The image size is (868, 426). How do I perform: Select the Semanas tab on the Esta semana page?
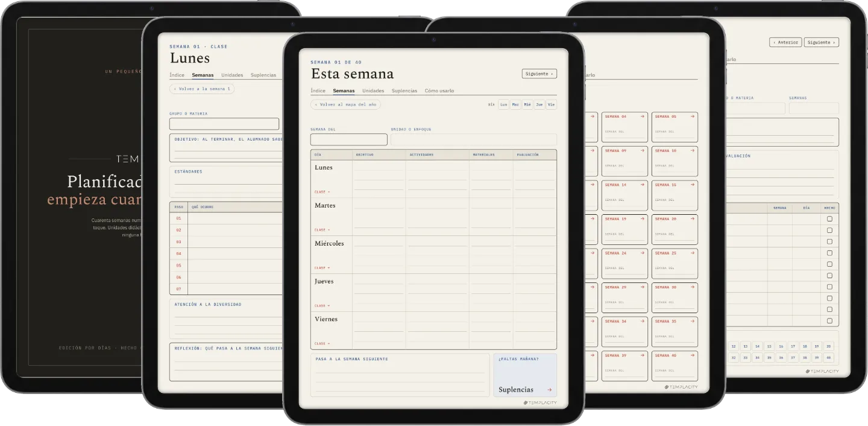[344, 91]
